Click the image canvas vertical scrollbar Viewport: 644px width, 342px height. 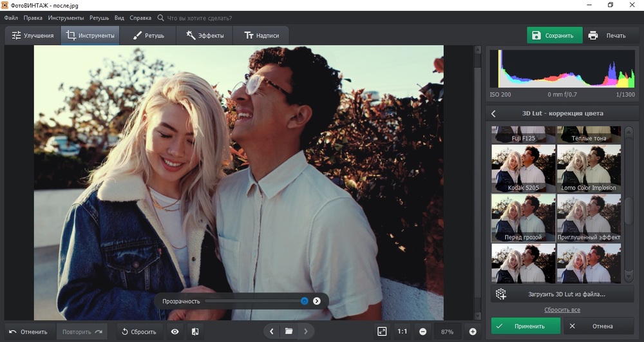click(477, 183)
